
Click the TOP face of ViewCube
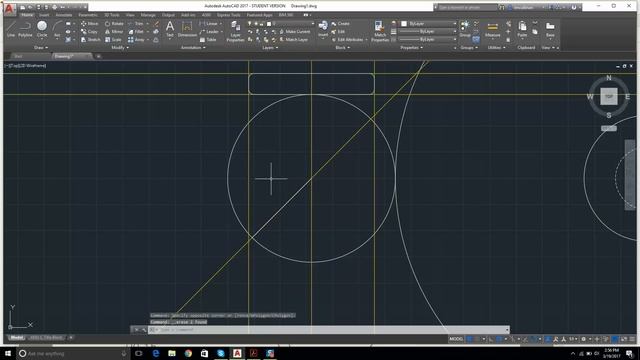point(609,97)
